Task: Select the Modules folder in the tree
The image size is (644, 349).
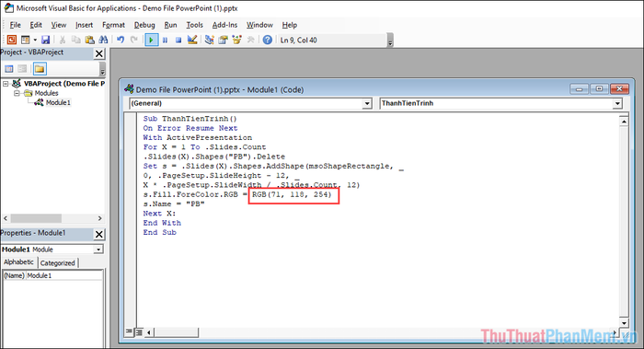Action: (x=46, y=93)
